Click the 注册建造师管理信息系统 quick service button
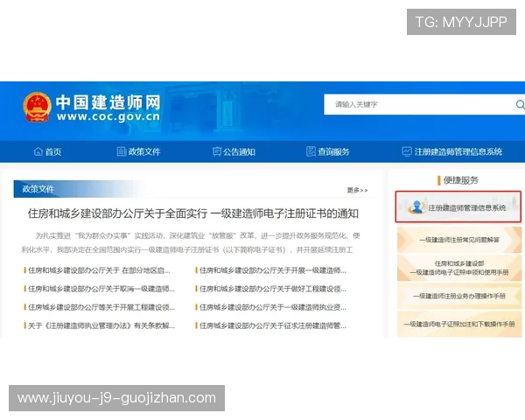Viewport: 525px width, 420px height. click(458, 207)
